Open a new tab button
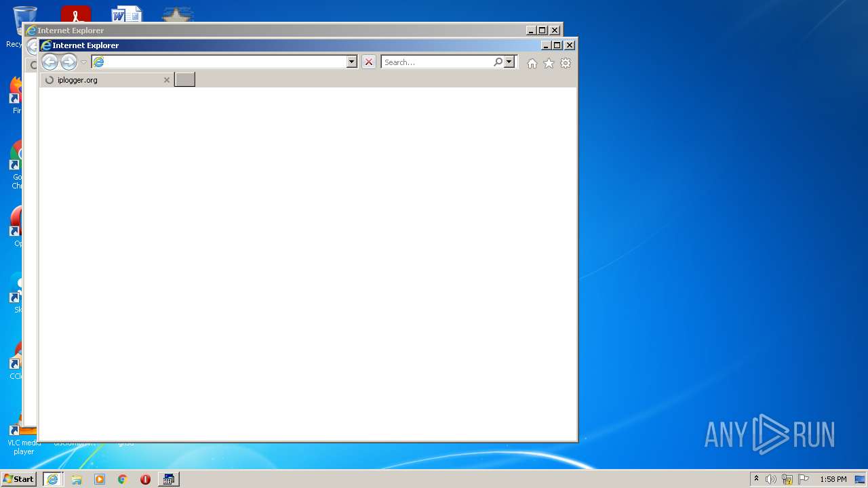868x488 pixels. [x=184, y=80]
